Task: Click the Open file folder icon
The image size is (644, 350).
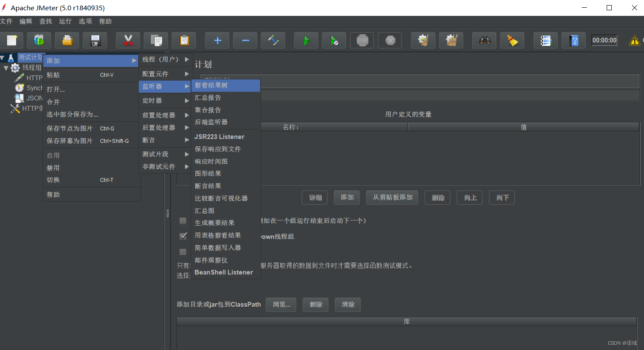Action: click(x=67, y=40)
